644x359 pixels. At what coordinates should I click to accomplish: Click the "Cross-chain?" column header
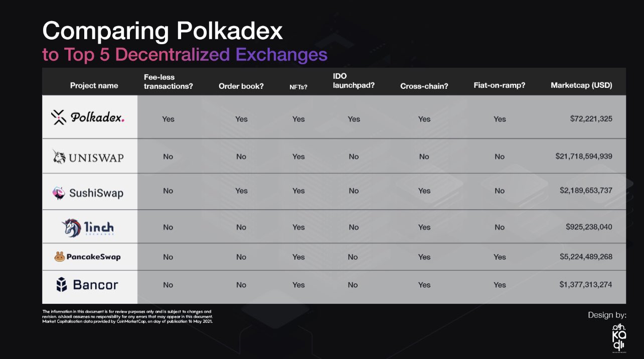tap(424, 86)
